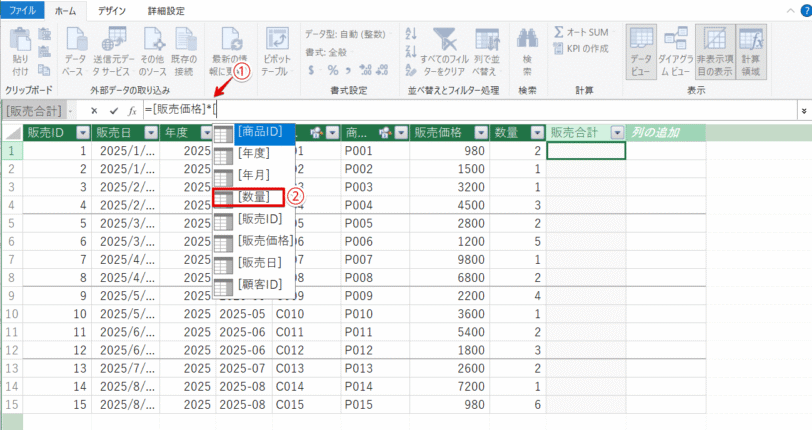812x430 pixels.
Task: Open 販売日 column filter dropdown
Action: 151,133
